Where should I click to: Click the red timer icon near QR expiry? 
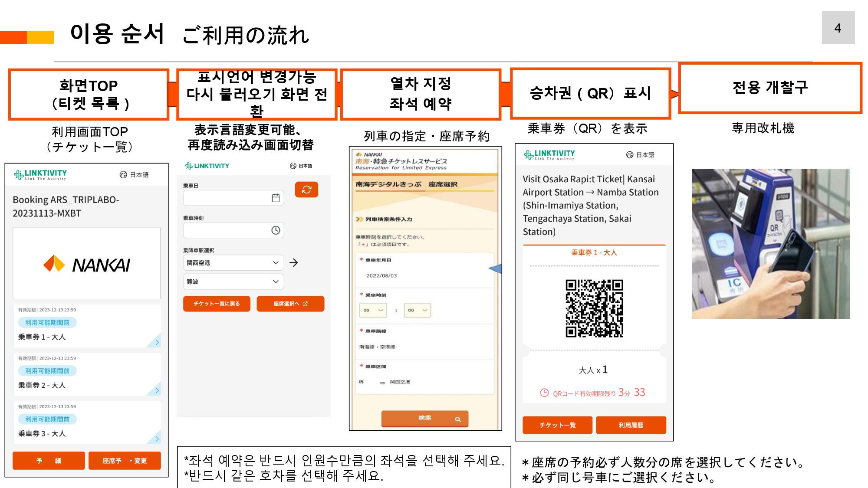544,393
